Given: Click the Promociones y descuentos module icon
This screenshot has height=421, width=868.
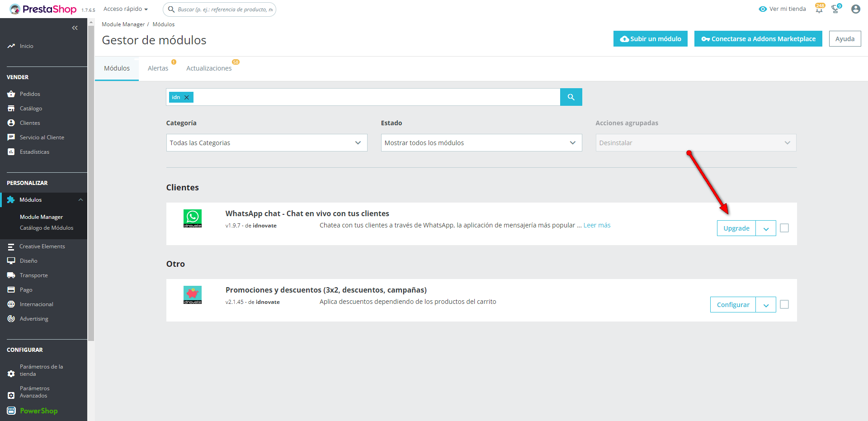Looking at the screenshot, I should (x=193, y=295).
